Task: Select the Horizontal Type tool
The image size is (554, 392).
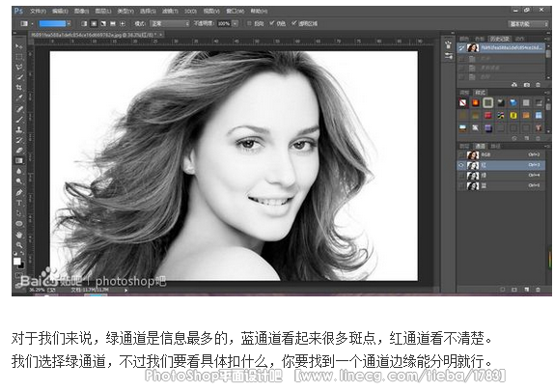Action: [x=18, y=203]
